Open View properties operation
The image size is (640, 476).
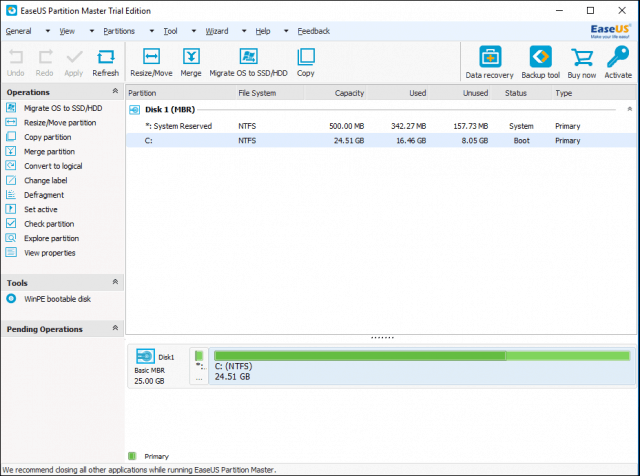[49, 253]
